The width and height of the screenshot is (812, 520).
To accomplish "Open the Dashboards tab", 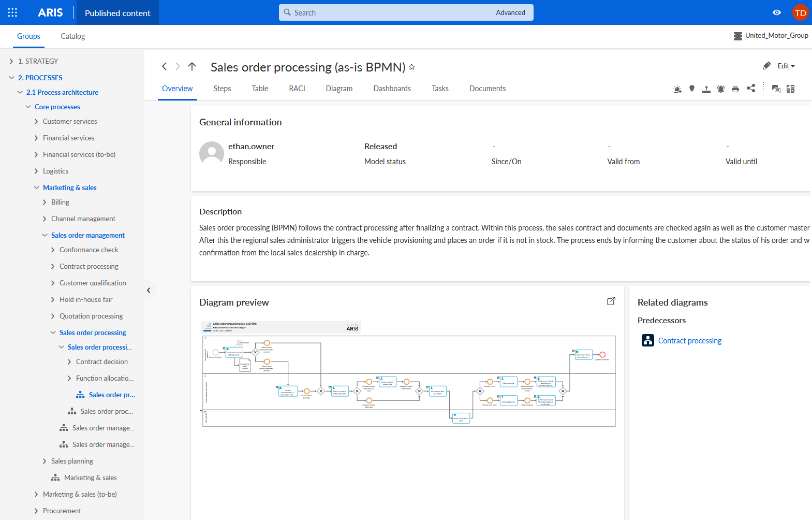I will pos(392,89).
